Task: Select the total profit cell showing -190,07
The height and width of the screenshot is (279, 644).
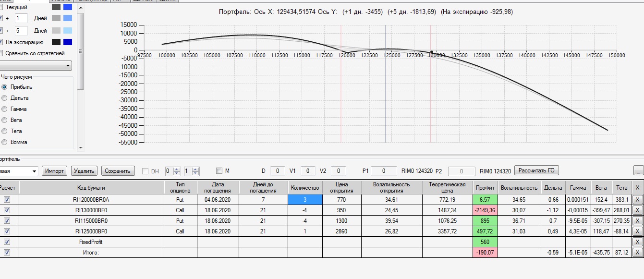Action: 485,252
